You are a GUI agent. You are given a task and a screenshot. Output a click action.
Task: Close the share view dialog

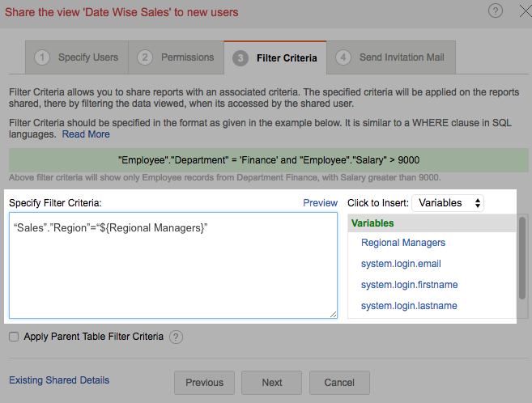click(x=521, y=11)
